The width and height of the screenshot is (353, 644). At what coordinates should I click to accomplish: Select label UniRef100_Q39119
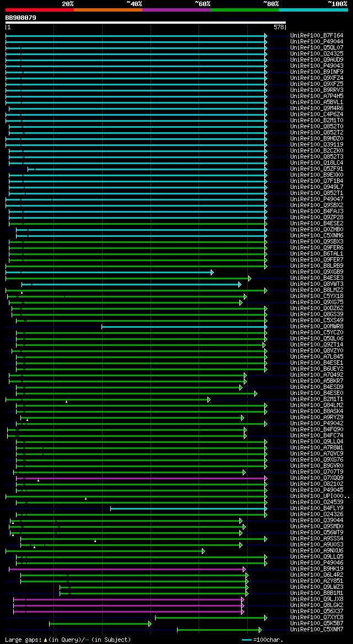tap(317, 144)
